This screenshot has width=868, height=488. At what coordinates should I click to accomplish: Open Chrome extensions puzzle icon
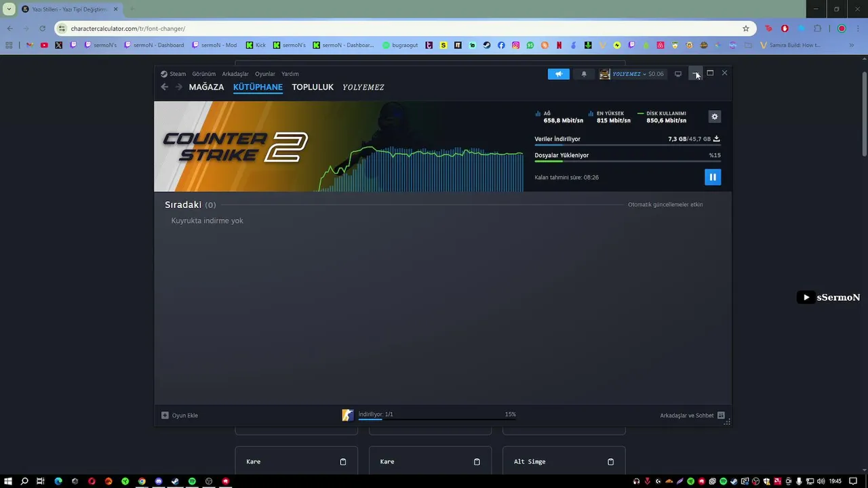pos(818,28)
